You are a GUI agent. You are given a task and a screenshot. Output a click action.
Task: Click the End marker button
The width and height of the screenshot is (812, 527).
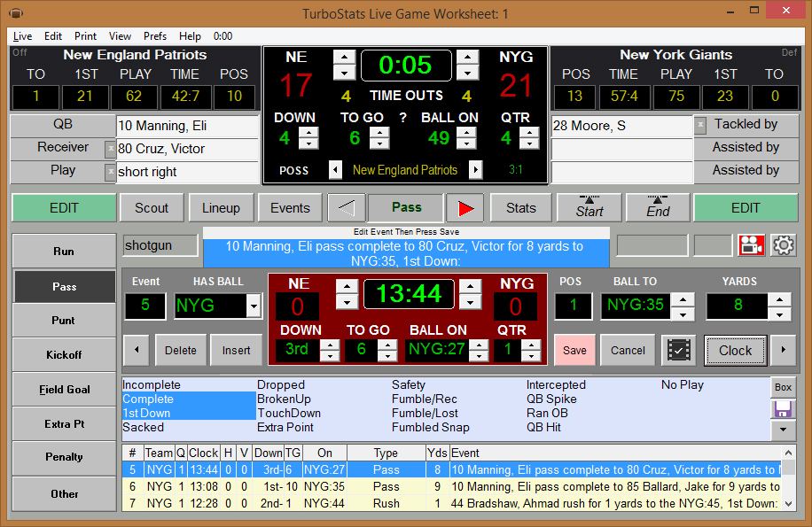tap(658, 208)
